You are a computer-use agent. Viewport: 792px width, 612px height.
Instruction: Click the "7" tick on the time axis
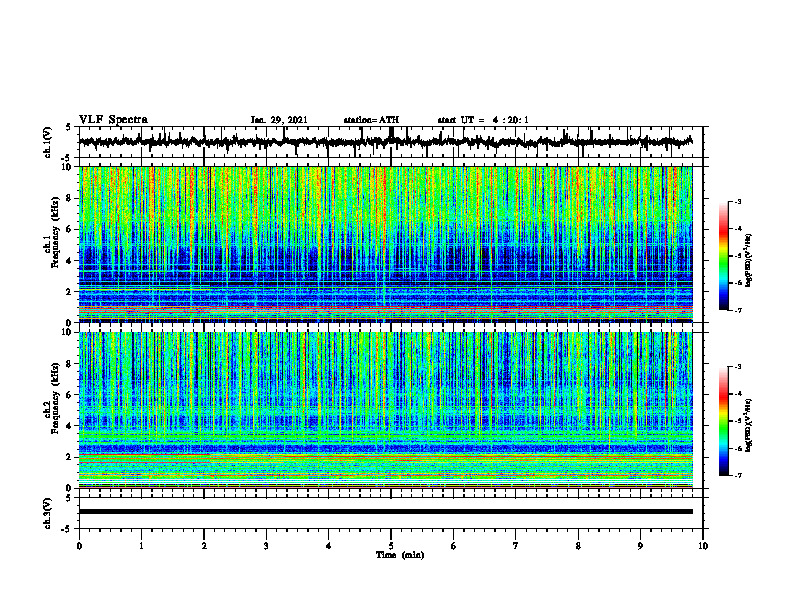(x=516, y=546)
